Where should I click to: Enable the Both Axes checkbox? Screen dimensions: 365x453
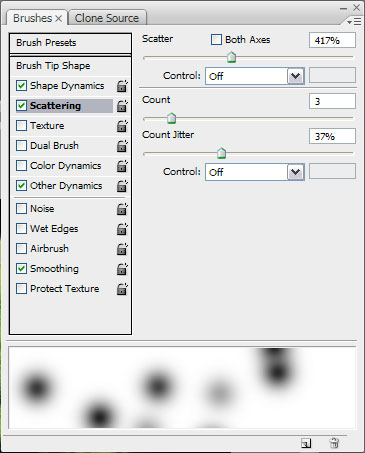[216, 40]
